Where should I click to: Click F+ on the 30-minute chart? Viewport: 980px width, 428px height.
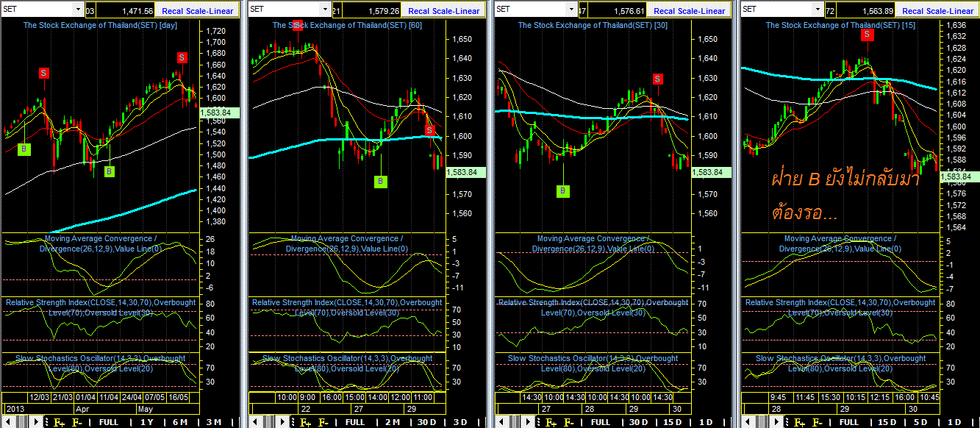(551, 422)
